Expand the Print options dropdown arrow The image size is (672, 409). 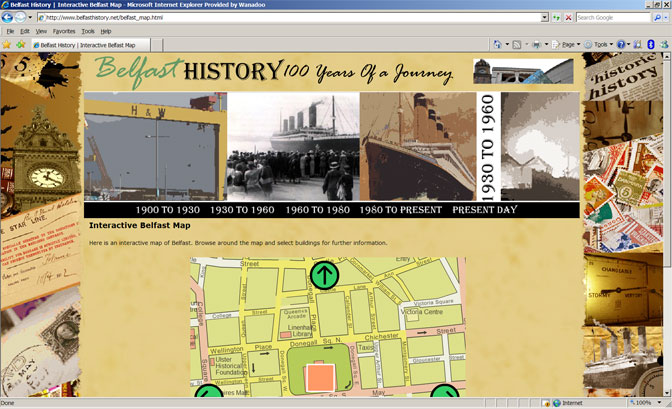[546, 45]
